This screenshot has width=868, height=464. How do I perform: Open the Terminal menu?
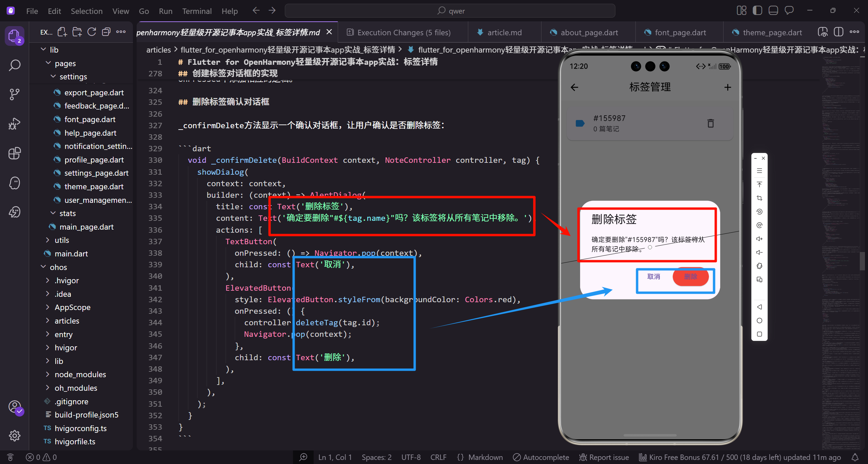(x=197, y=11)
